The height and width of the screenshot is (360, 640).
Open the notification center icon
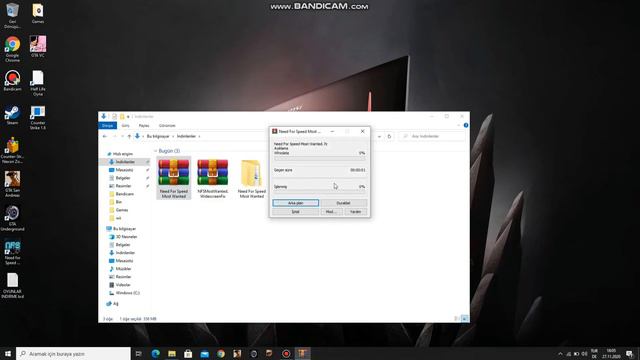(630, 353)
